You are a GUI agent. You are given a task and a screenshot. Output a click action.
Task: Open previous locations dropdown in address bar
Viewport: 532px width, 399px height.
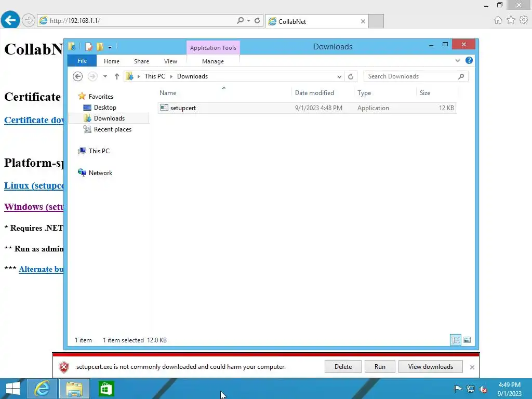point(339,77)
